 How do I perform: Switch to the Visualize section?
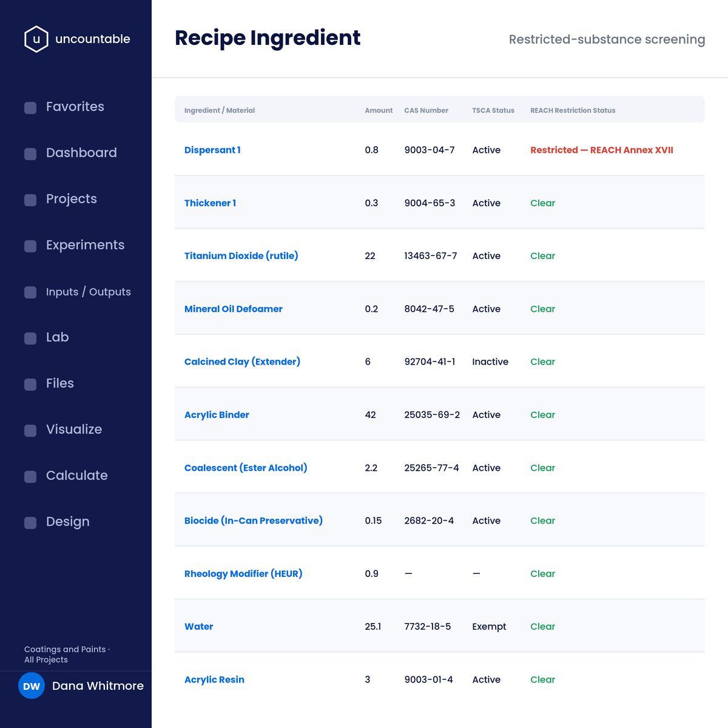point(74,430)
